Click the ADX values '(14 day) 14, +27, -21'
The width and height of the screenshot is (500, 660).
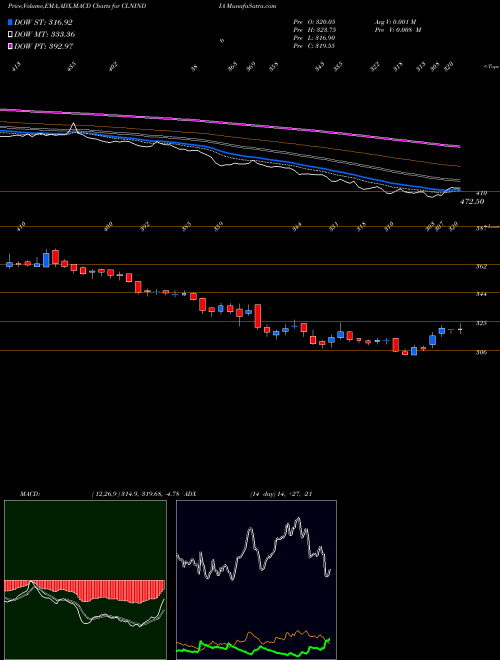pyautogui.click(x=281, y=493)
